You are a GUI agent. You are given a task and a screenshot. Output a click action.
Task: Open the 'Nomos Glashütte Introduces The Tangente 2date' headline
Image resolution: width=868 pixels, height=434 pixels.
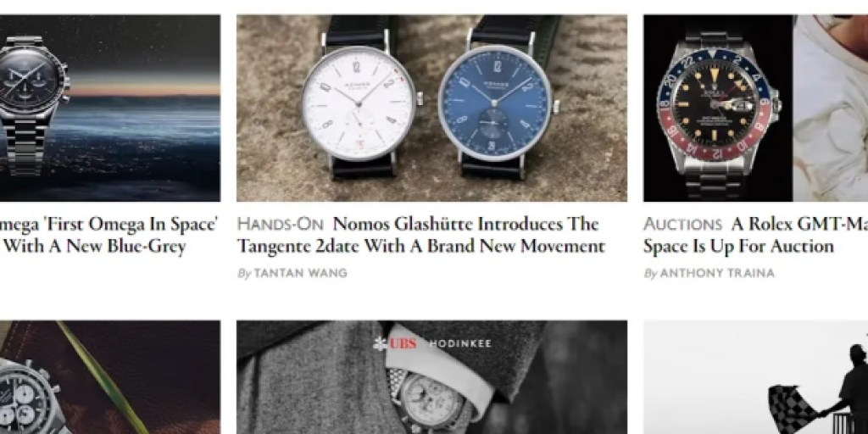tap(420, 235)
